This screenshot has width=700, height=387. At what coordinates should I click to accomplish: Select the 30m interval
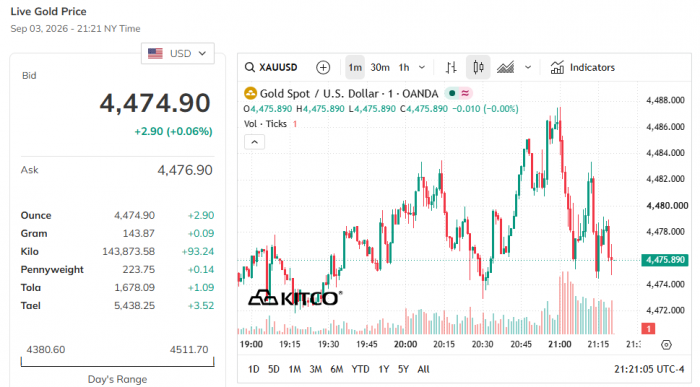coord(380,67)
